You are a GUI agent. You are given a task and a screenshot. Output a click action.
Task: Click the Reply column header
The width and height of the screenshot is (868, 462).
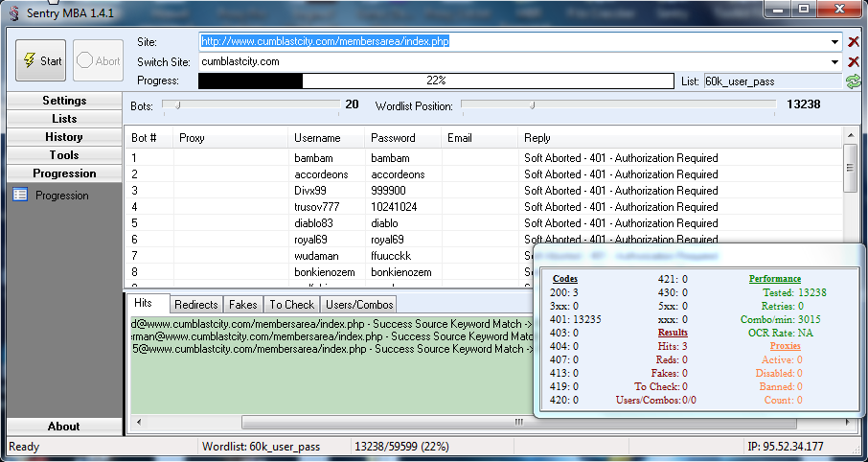click(537, 138)
